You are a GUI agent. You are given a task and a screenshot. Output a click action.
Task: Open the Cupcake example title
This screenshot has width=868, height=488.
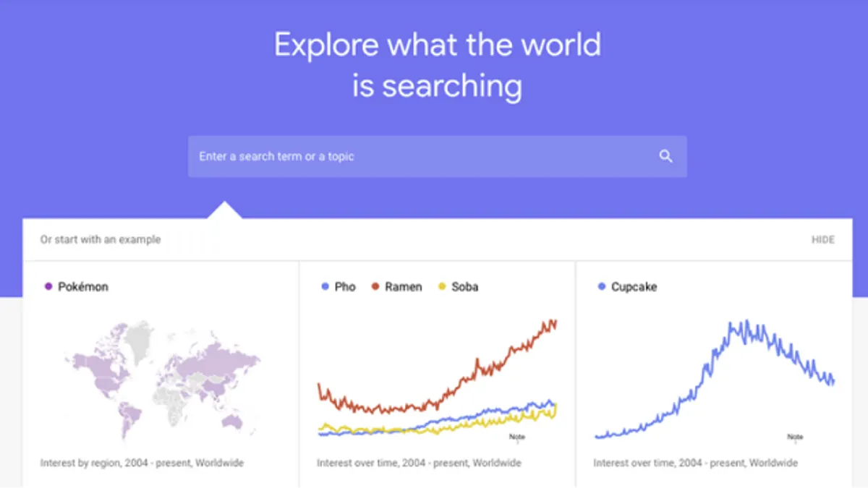coord(634,287)
